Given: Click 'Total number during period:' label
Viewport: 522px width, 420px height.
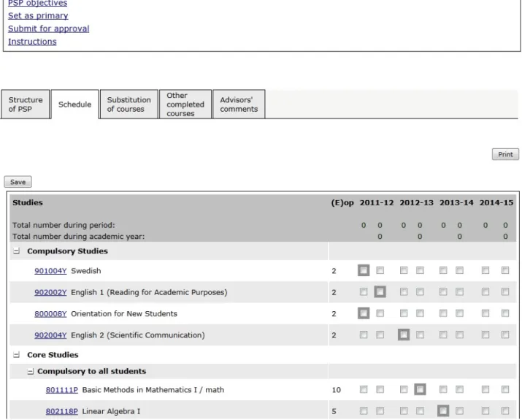Looking at the screenshot, I should tap(64, 225).
